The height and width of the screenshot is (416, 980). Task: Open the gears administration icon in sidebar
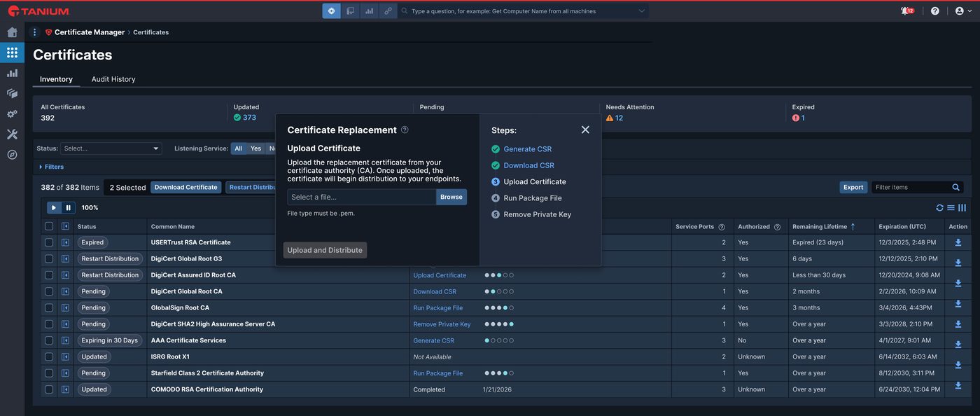12,113
